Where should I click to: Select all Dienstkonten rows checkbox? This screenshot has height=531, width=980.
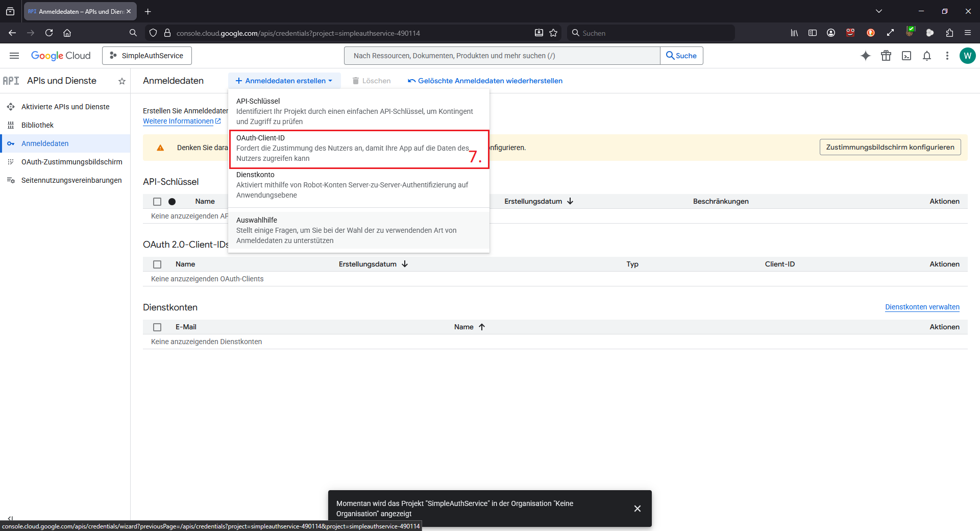click(157, 327)
